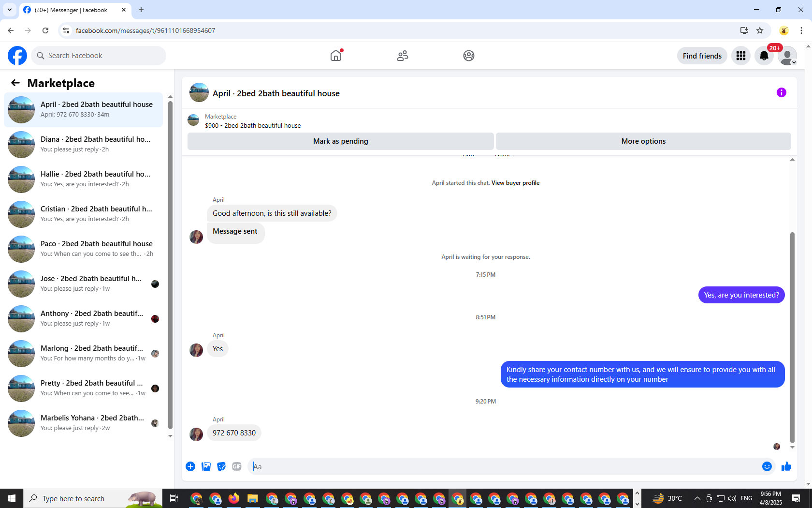This screenshot has width=812, height=508.
Task: Click Mark as pending button
Action: click(341, 141)
